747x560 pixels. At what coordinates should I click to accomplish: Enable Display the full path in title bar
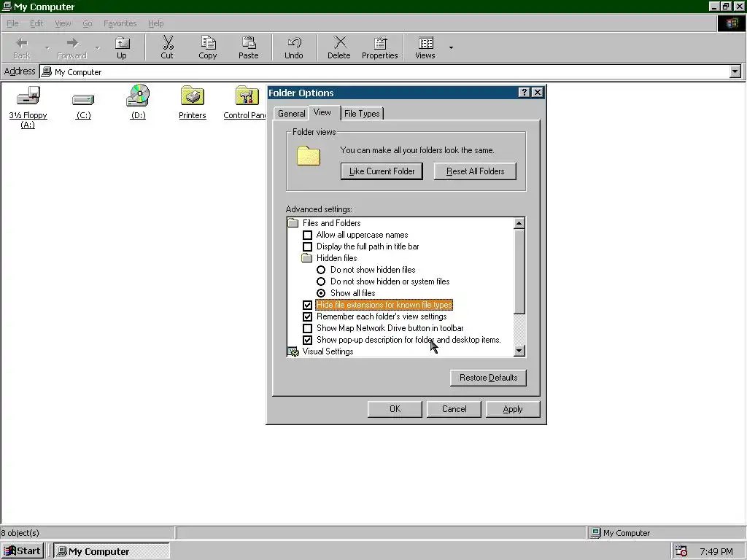(x=308, y=246)
